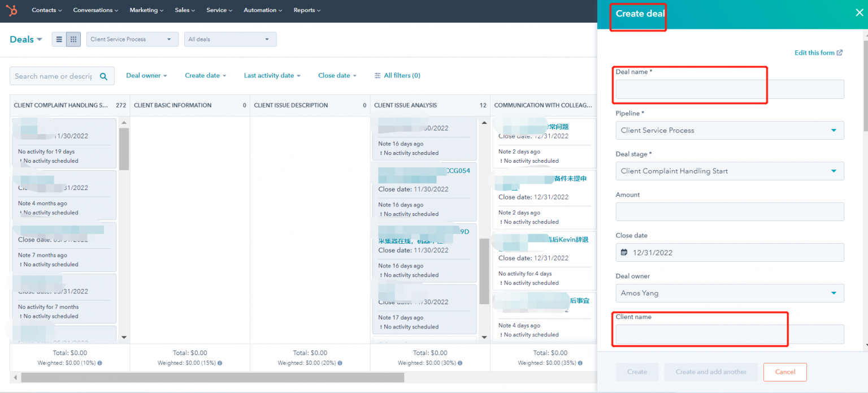Switch to list view icon
The width and height of the screenshot is (868, 393).
[59, 39]
